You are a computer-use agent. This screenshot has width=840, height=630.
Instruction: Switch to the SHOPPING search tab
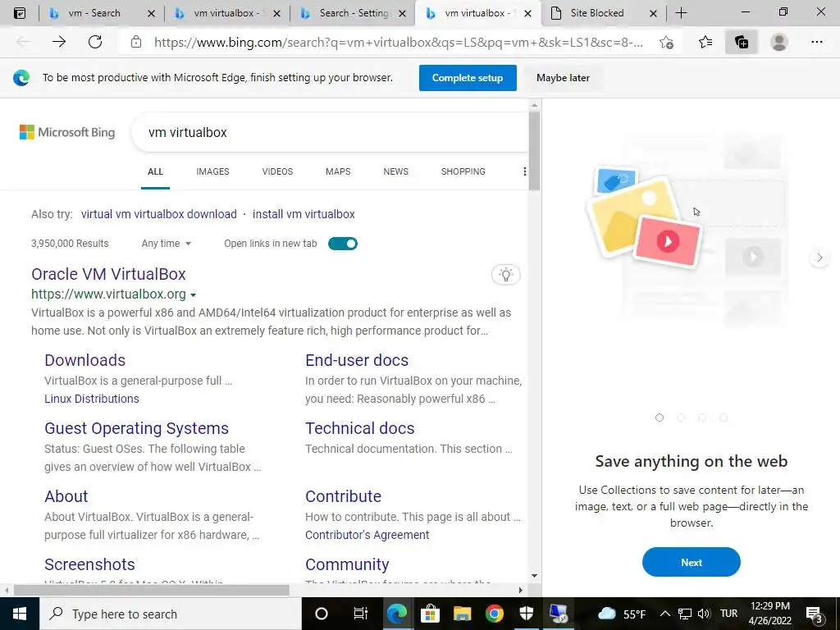tap(463, 171)
